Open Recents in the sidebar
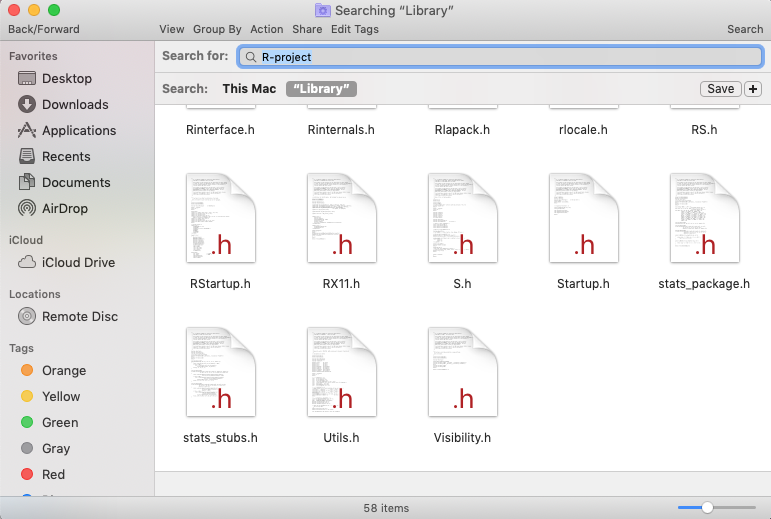Viewport: 771px width, 519px height. pyautogui.click(x=66, y=156)
